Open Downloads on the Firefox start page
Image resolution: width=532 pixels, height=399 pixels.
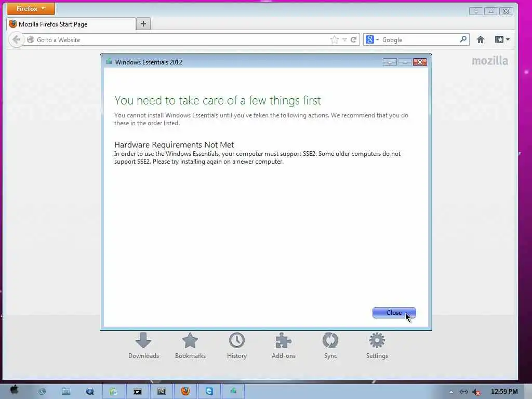pyautogui.click(x=143, y=345)
